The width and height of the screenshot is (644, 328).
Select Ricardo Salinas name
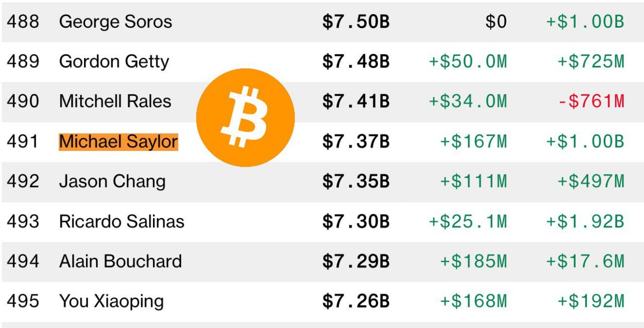(122, 221)
